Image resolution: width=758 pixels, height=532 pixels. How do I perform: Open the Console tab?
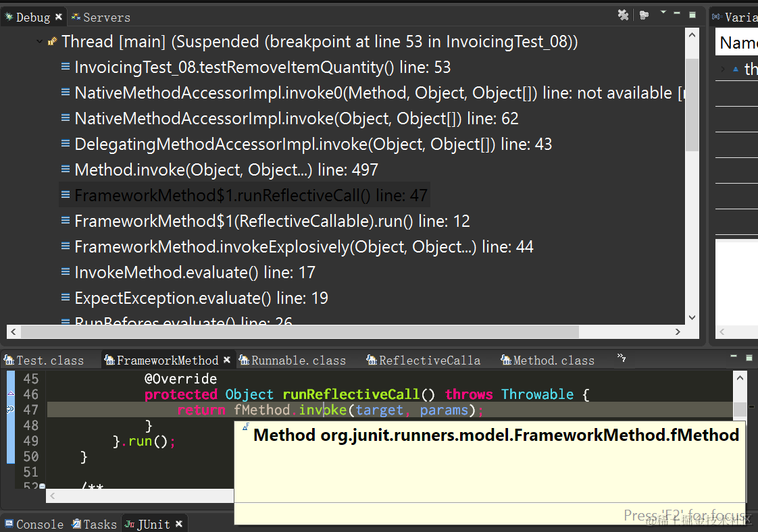point(34,525)
